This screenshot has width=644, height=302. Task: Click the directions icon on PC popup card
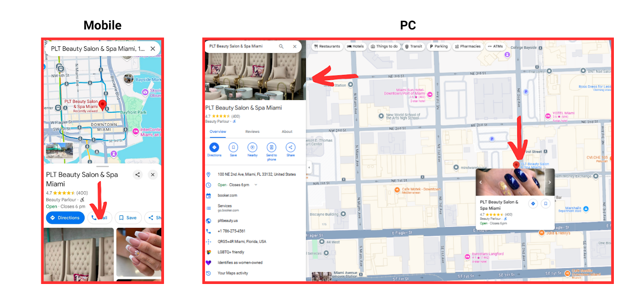pyautogui.click(x=533, y=204)
